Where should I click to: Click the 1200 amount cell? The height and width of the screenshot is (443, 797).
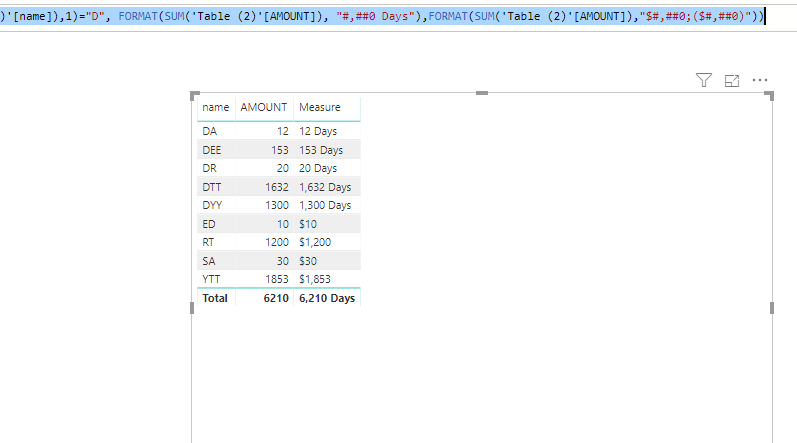[x=277, y=242]
